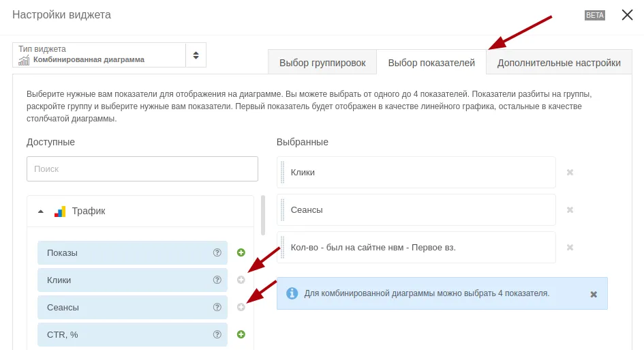Viewport: 644px width, 350px height.
Task: Click the greyed plus next to Клики
Action: tap(241, 280)
